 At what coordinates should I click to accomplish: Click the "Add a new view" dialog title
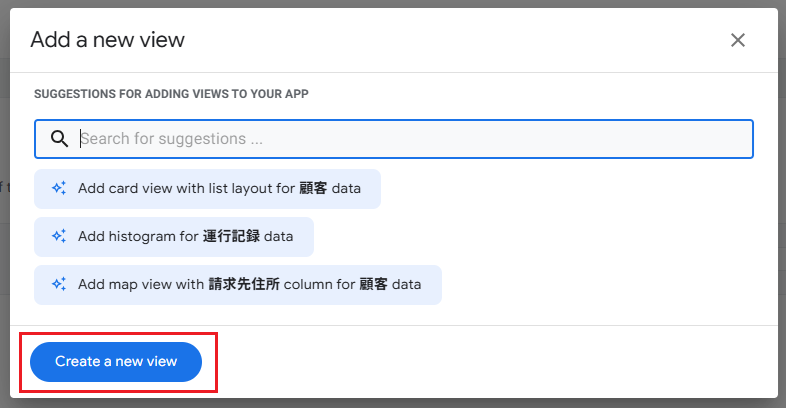tap(107, 40)
